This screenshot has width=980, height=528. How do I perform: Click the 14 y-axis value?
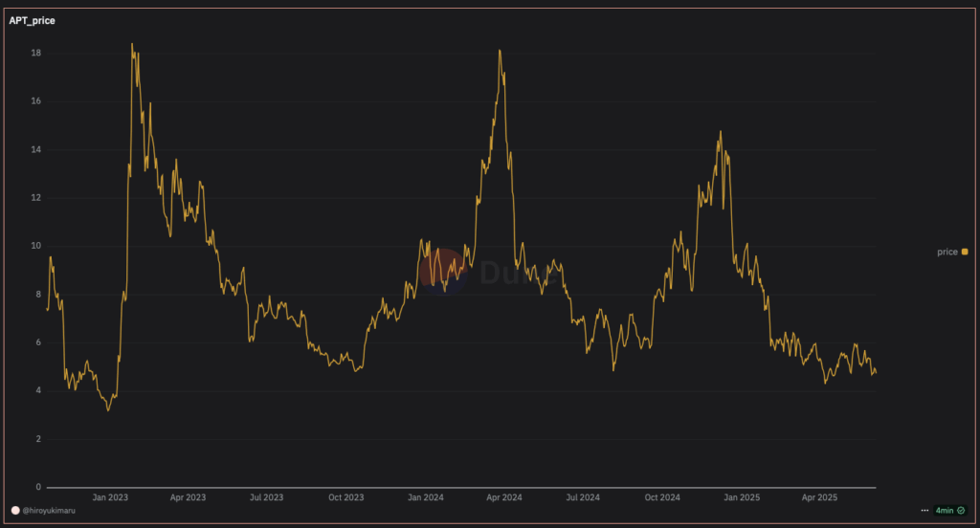pos(36,149)
